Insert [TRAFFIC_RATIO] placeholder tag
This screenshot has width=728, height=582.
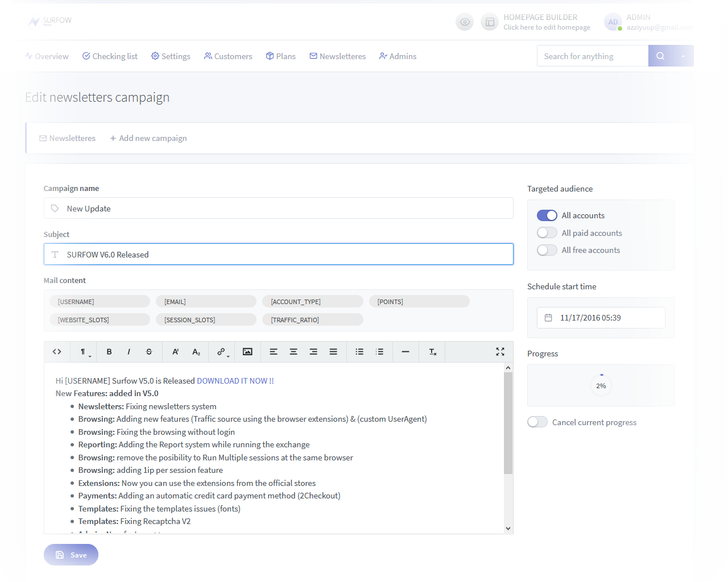tap(313, 320)
